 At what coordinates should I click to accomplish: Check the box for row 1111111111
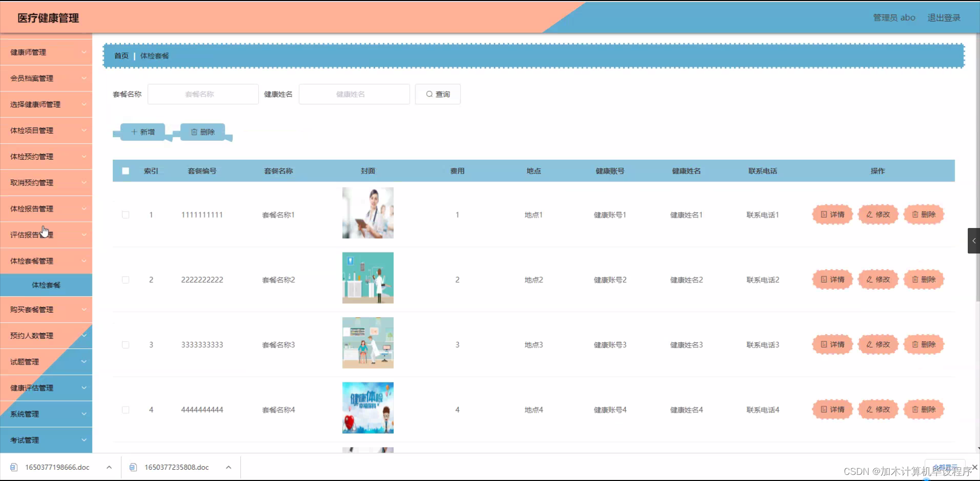click(x=126, y=215)
